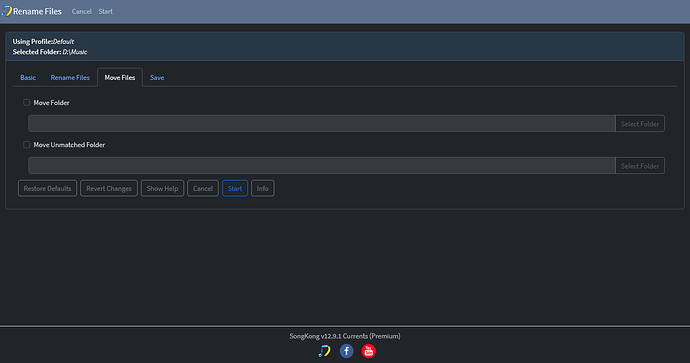The height and width of the screenshot is (363, 690).
Task: Click the Move Unmatched Folder label text
Action: 69,145
